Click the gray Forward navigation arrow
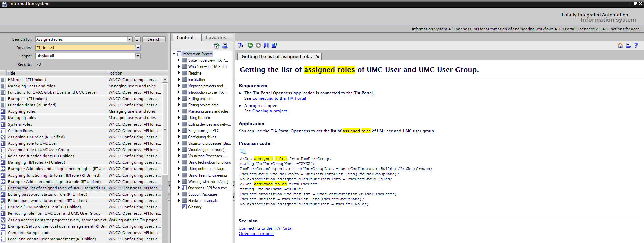Screen dimensions: 644x243 (x=258, y=45)
